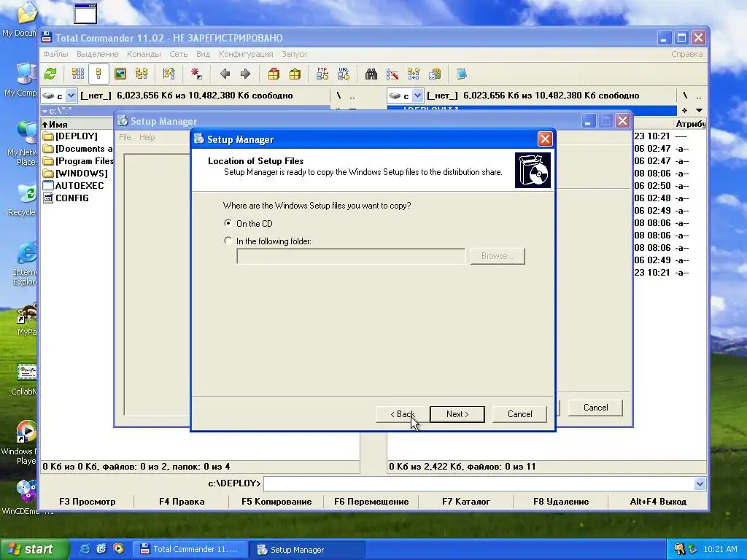Click the folder path input field
Screen dimensions: 747x560
(351, 256)
